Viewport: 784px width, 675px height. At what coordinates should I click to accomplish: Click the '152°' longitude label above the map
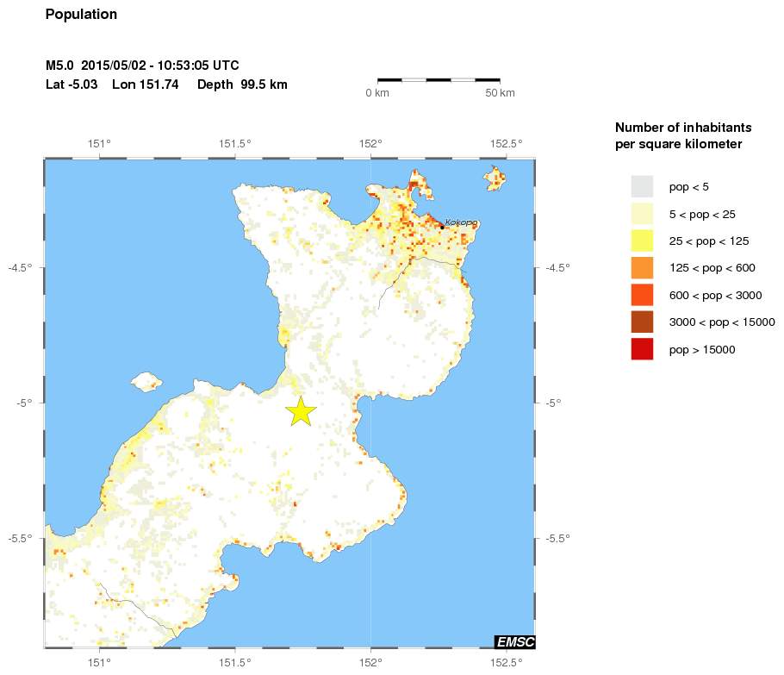pyautogui.click(x=370, y=143)
